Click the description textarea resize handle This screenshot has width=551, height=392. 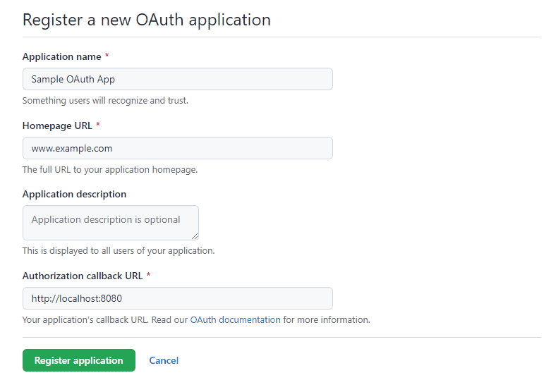(x=194, y=235)
